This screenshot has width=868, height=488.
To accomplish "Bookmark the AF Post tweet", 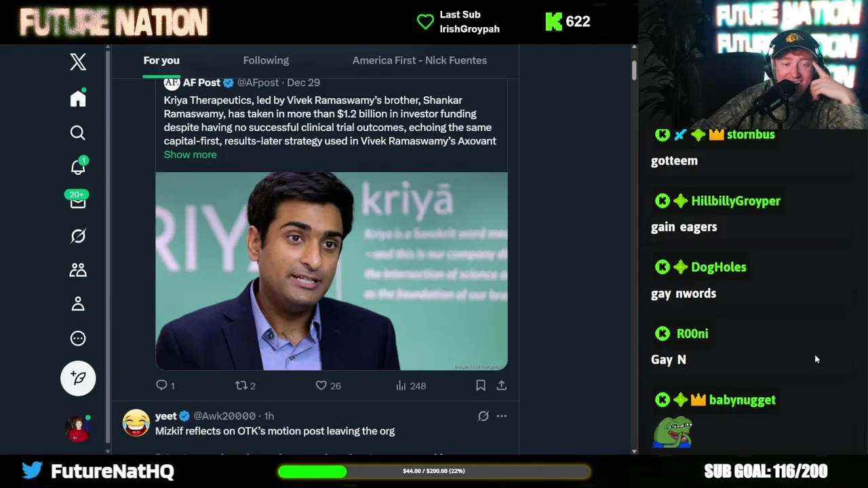I will click(x=480, y=386).
